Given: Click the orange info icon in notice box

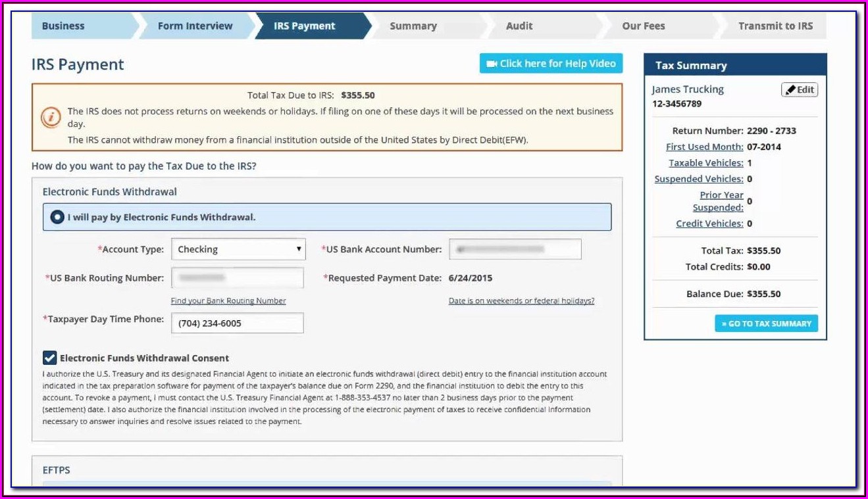Looking at the screenshot, I should click(51, 117).
